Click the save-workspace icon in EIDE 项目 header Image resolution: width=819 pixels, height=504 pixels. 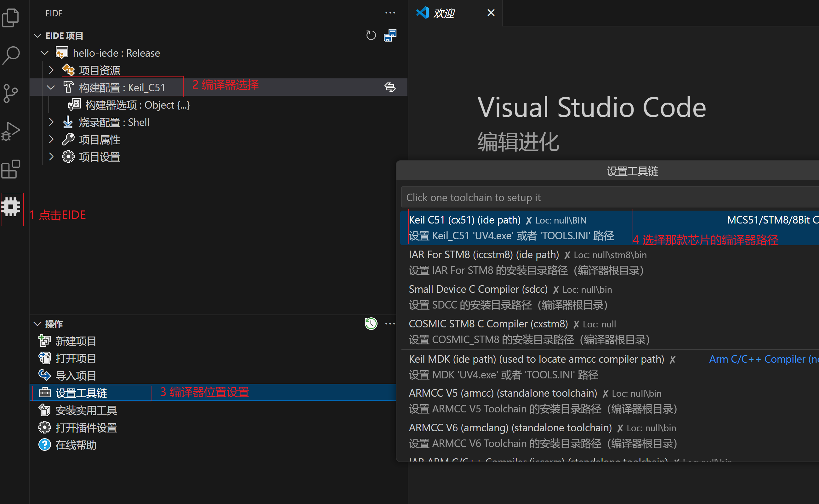[x=390, y=35]
